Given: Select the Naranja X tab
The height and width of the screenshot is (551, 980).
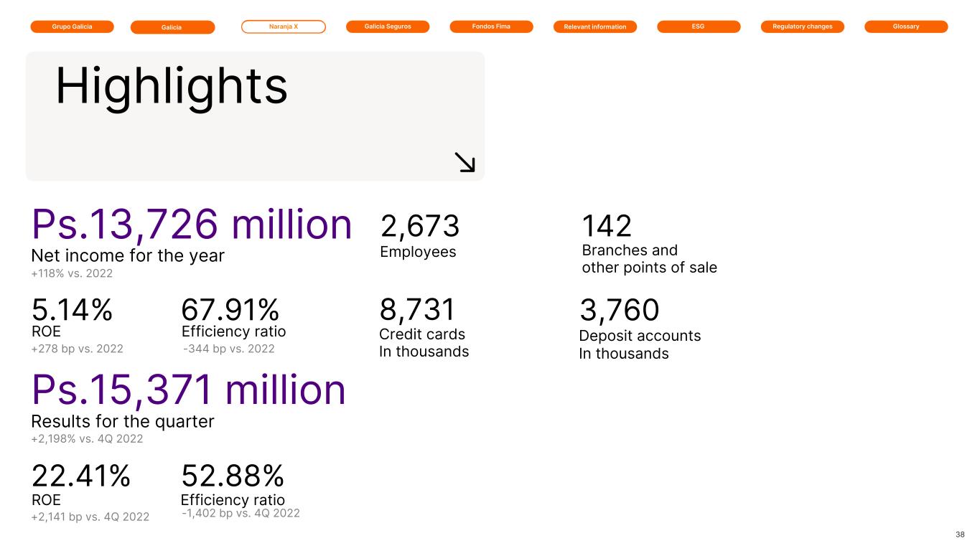Looking at the screenshot, I should point(283,27).
